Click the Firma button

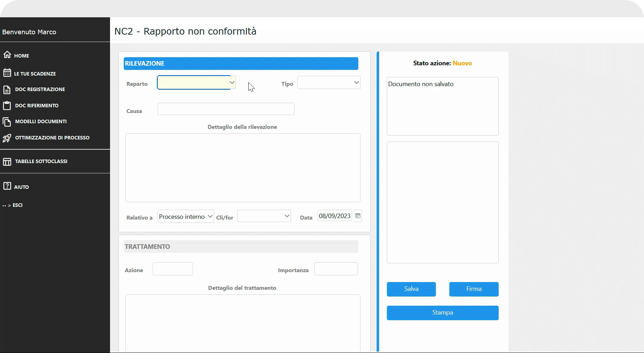pos(474,289)
